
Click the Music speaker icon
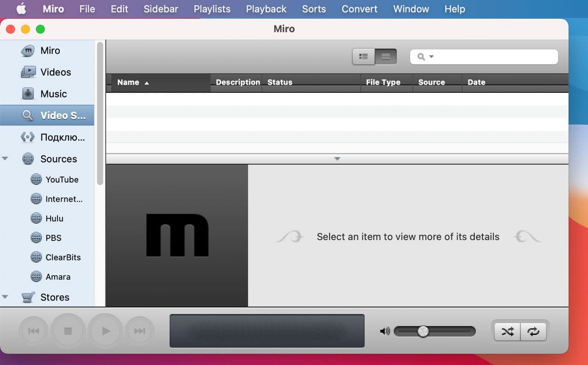point(28,94)
